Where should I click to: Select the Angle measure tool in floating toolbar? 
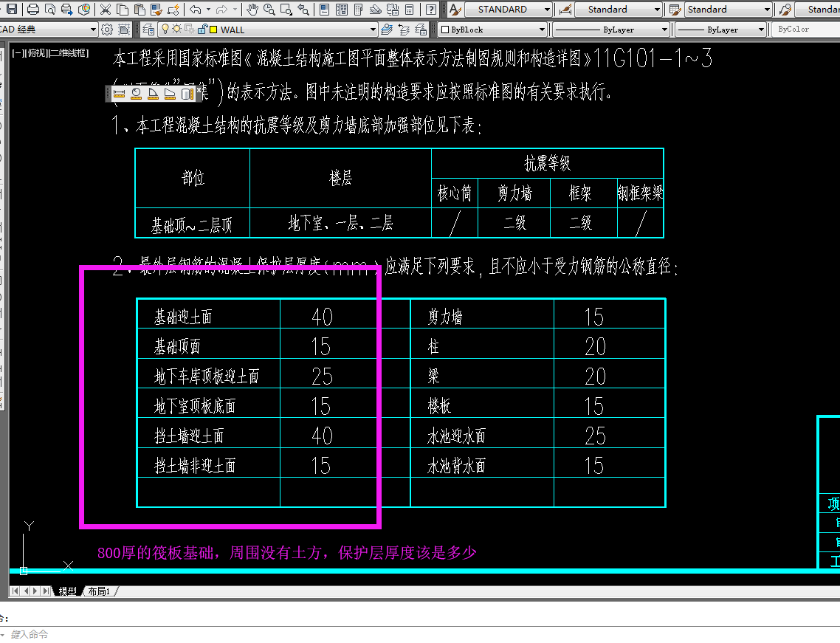tap(154, 94)
